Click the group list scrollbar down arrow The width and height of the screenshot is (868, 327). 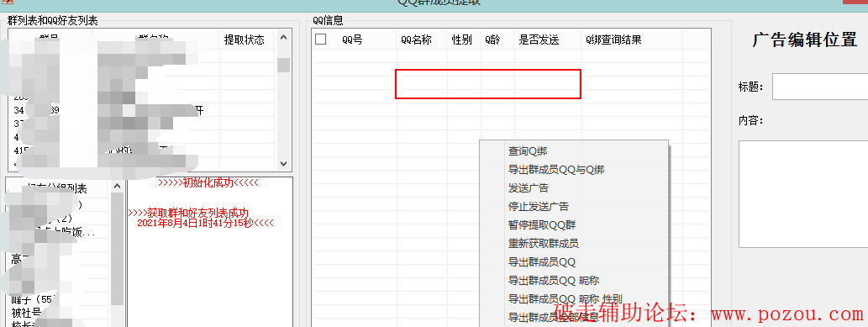[283, 164]
